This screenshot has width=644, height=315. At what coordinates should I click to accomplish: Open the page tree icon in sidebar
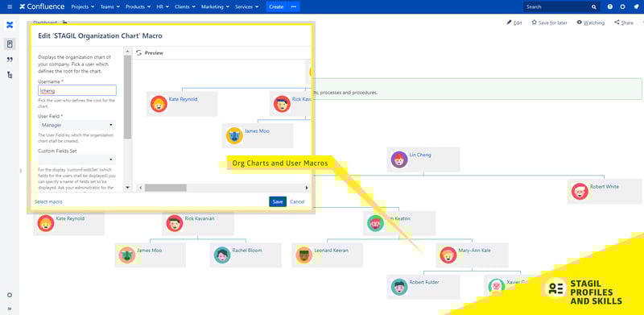(10, 75)
